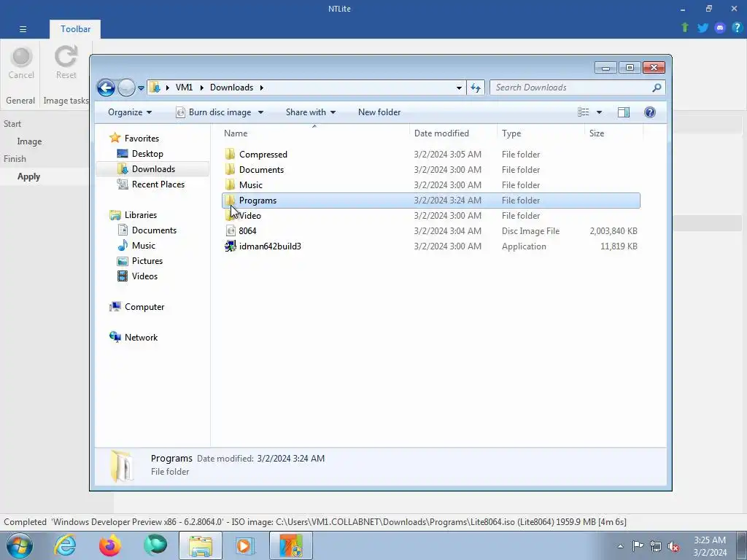Expand the VM1 breadcrumb arrow
Image resolution: width=747 pixels, height=560 pixels.
(x=202, y=87)
